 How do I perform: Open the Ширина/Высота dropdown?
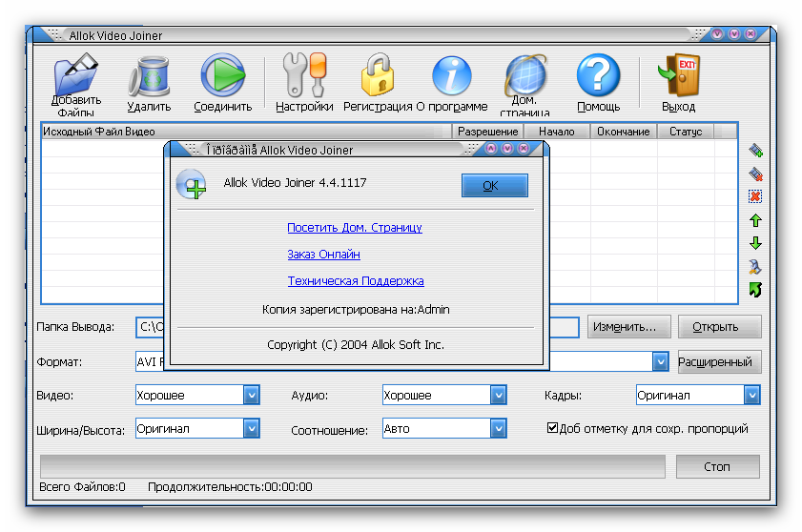pyautogui.click(x=251, y=429)
